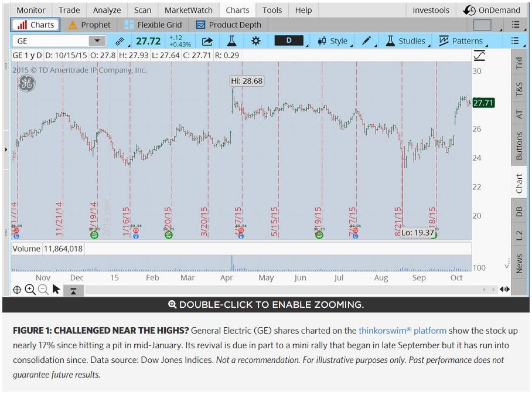Screen dimensions: 532x394
Task: Open the Prophet charting sub-tab
Action: 89,25
